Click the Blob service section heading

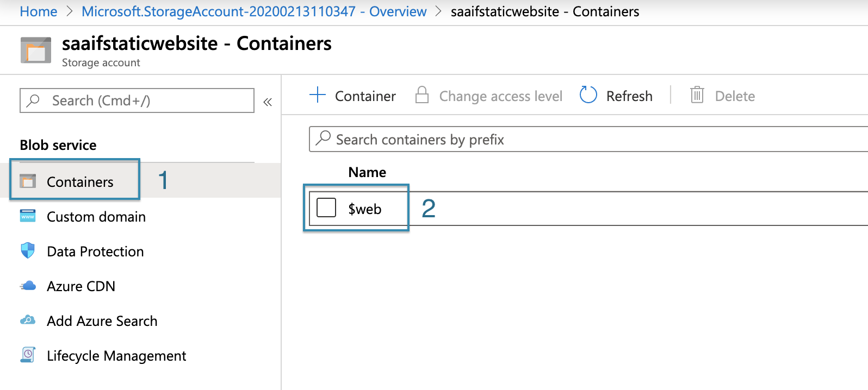(x=58, y=145)
